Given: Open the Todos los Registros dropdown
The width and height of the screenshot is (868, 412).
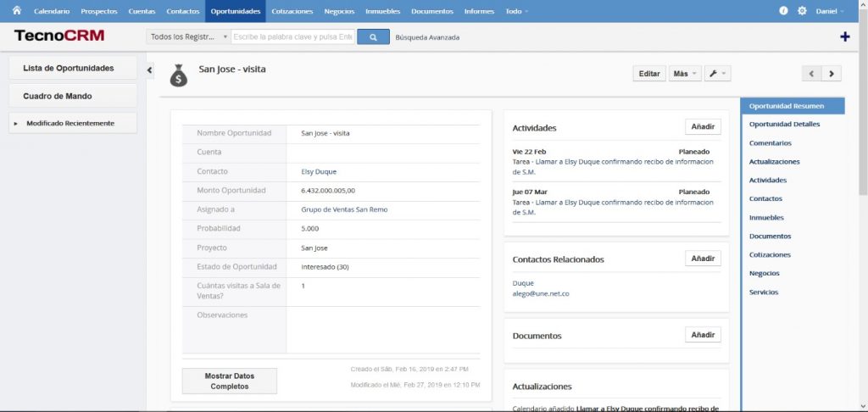Looking at the screenshot, I should (x=188, y=37).
